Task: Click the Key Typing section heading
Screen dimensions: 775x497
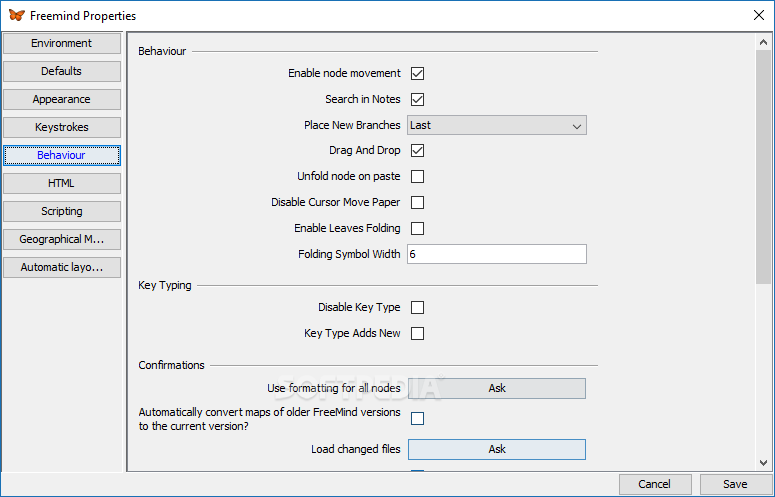Action: tap(165, 286)
